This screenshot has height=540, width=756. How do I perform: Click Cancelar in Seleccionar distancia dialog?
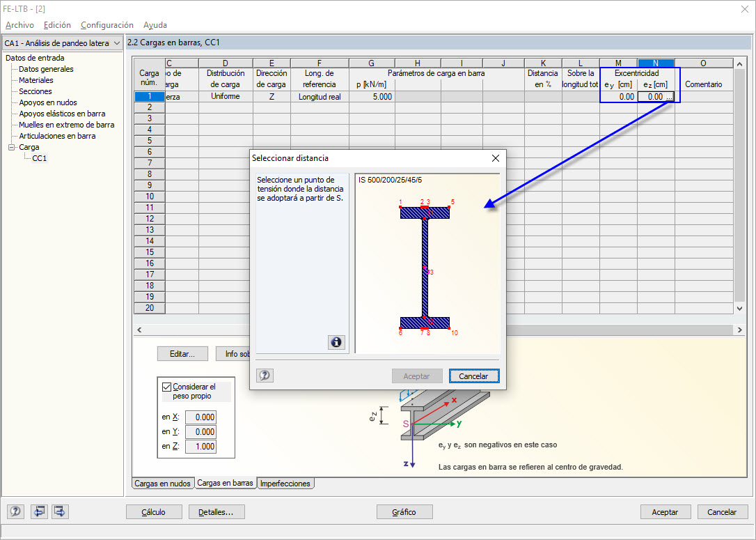click(473, 376)
